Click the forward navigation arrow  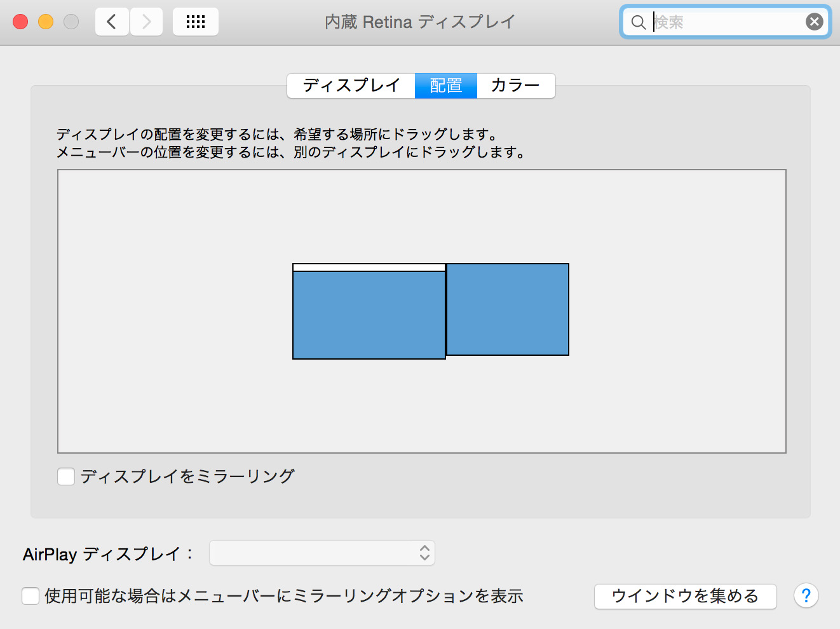pos(147,22)
